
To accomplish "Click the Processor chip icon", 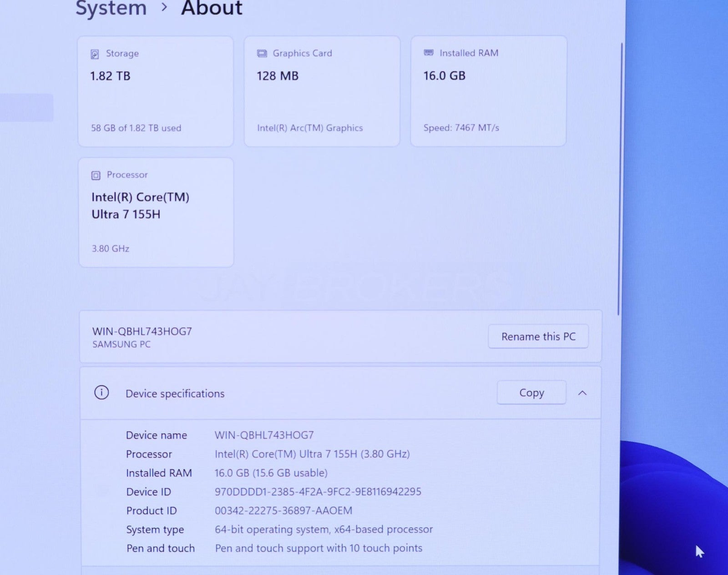I will (96, 176).
